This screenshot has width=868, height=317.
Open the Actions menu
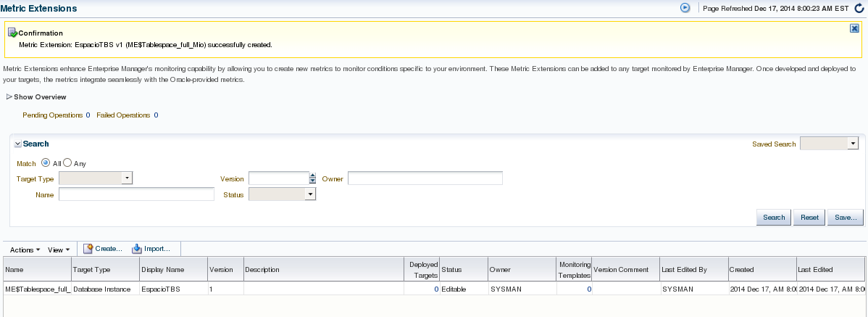point(25,250)
